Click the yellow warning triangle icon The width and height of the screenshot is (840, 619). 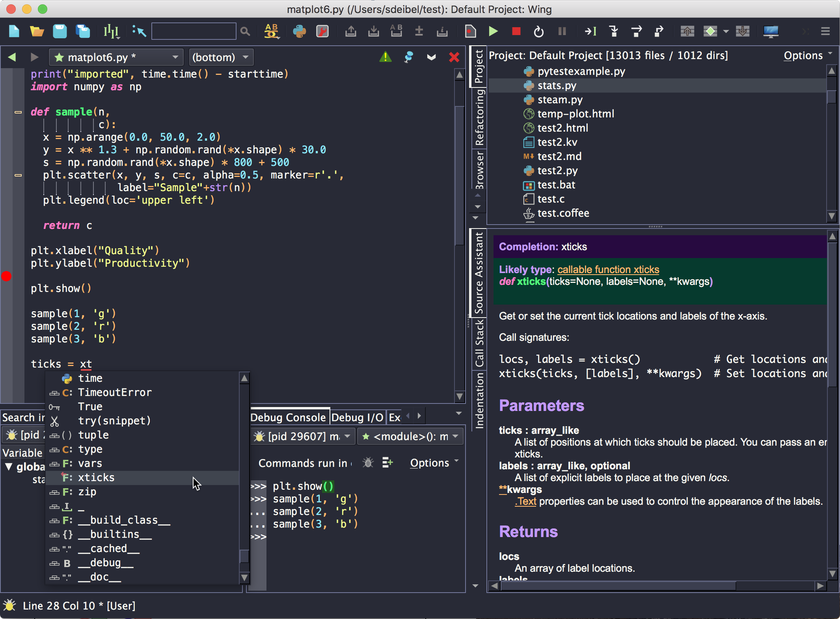386,57
